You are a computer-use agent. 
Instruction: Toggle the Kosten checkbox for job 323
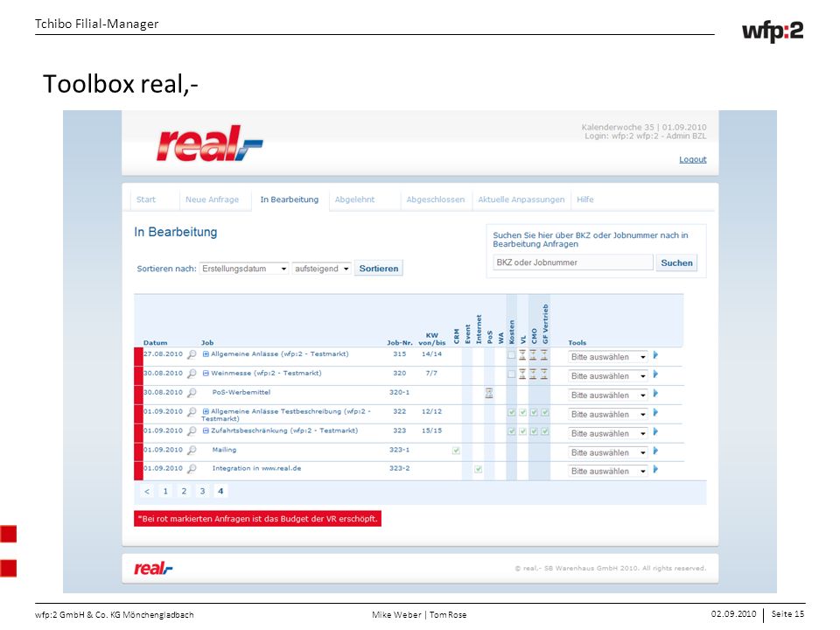[512, 431]
